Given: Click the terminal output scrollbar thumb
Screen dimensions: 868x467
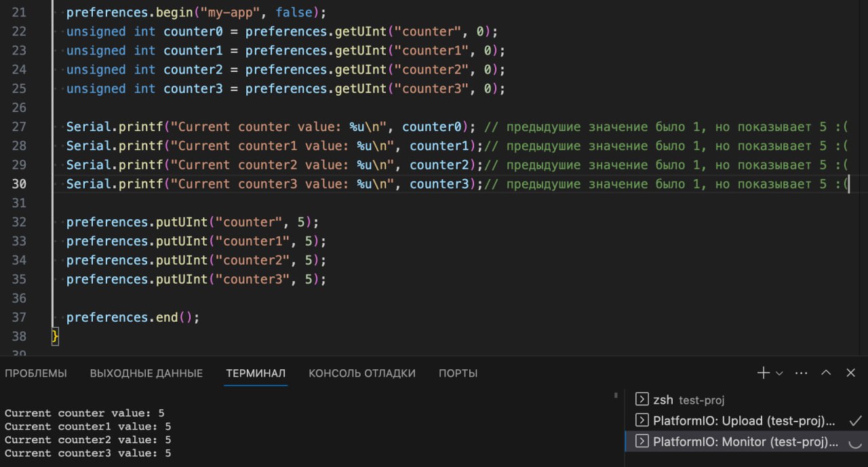Looking at the screenshot, I should (x=616, y=394).
